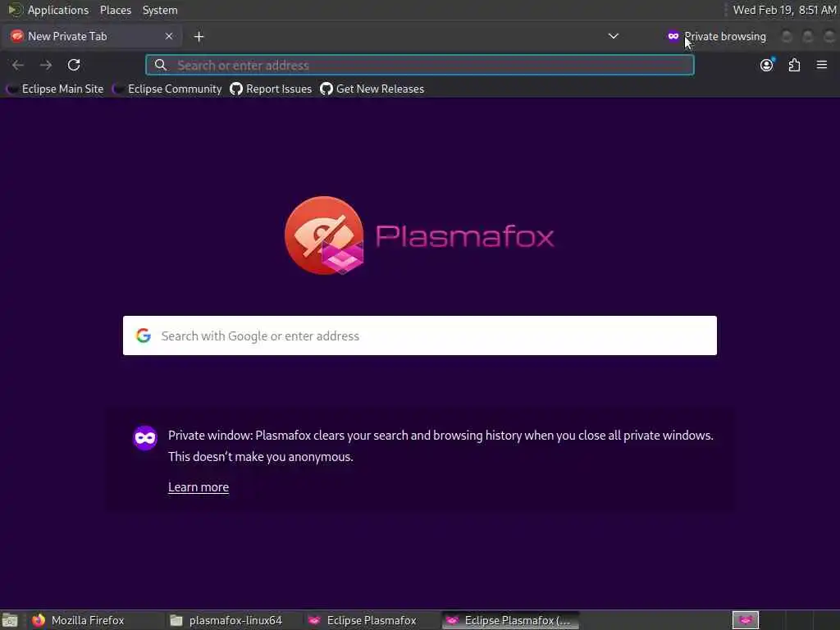This screenshot has width=840, height=630.
Task: Open Get New Releases bookmark
Action: click(372, 89)
